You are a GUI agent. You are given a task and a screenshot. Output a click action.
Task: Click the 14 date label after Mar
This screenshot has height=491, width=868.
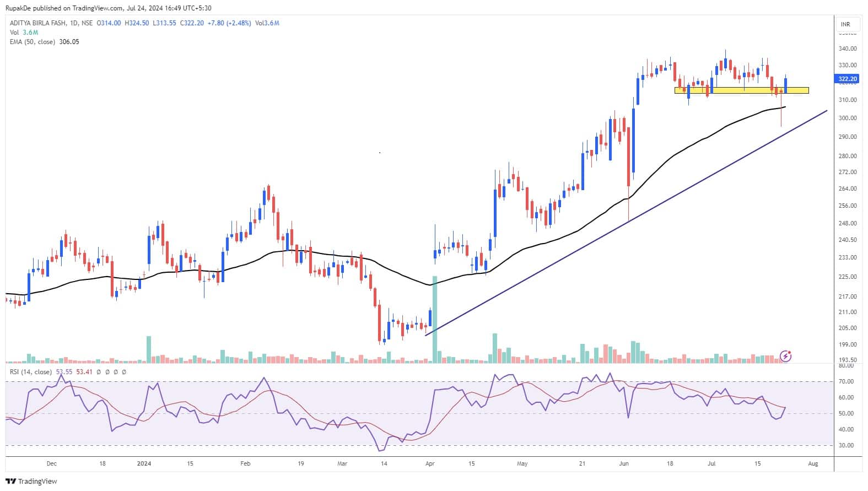[384, 463]
